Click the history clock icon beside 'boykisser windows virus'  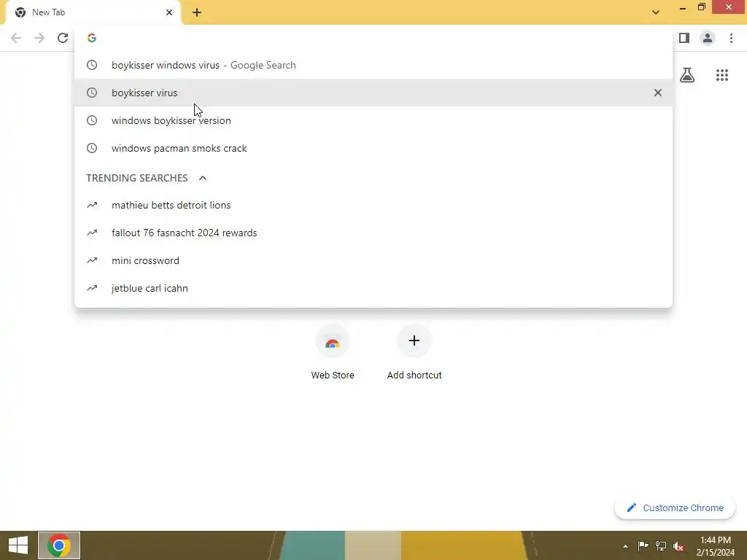[x=92, y=65]
